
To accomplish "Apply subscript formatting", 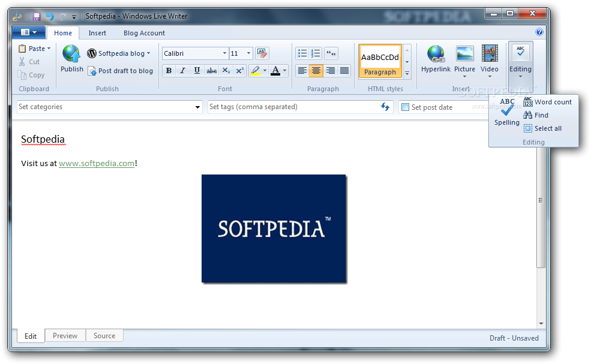I will [226, 71].
